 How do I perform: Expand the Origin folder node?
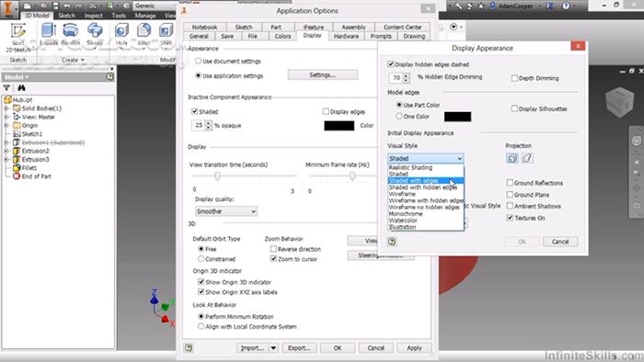(x=6, y=126)
